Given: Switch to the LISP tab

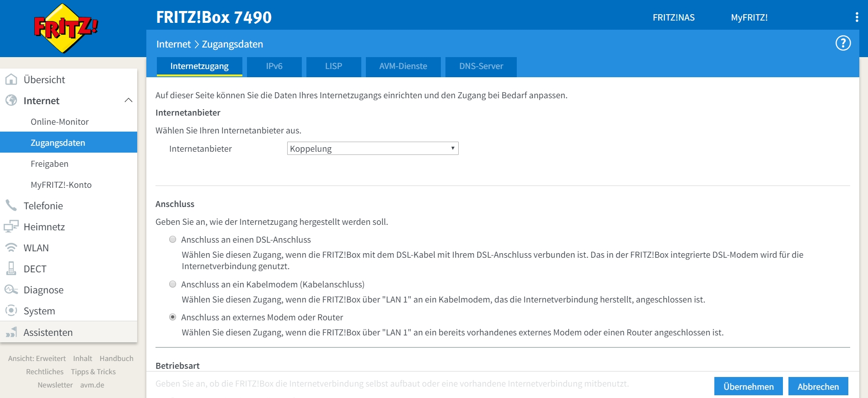Looking at the screenshot, I should (333, 67).
